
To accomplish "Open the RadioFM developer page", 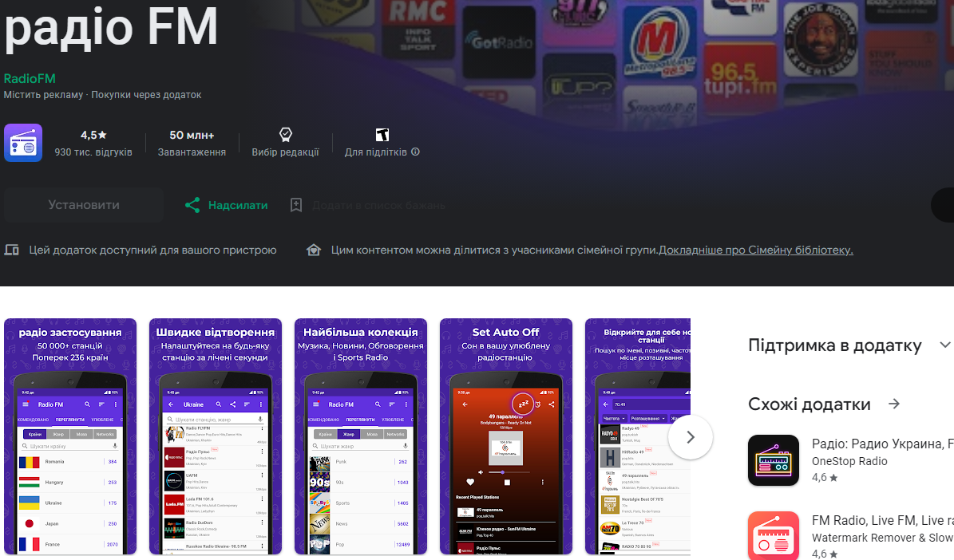I will 30,78.
